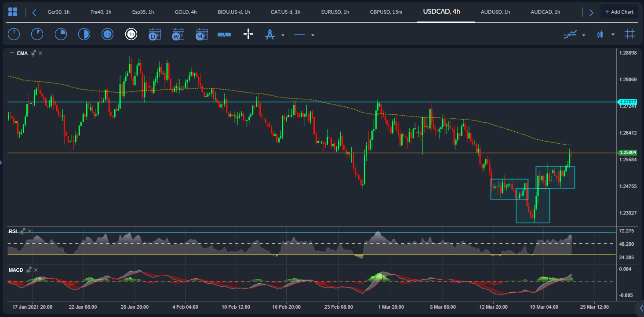The width and height of the screenshot is (644, 317).
Task: Open the chart layout grid icon
Action: click(x=13, y=12)
